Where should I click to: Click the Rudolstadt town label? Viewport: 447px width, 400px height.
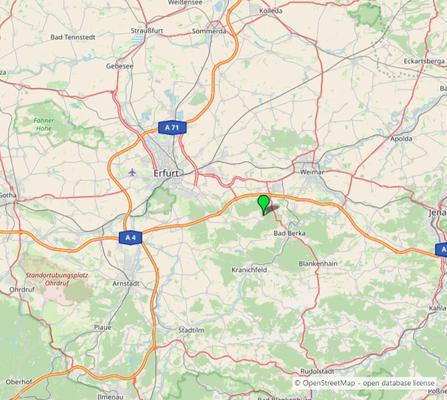coord(317,371)
